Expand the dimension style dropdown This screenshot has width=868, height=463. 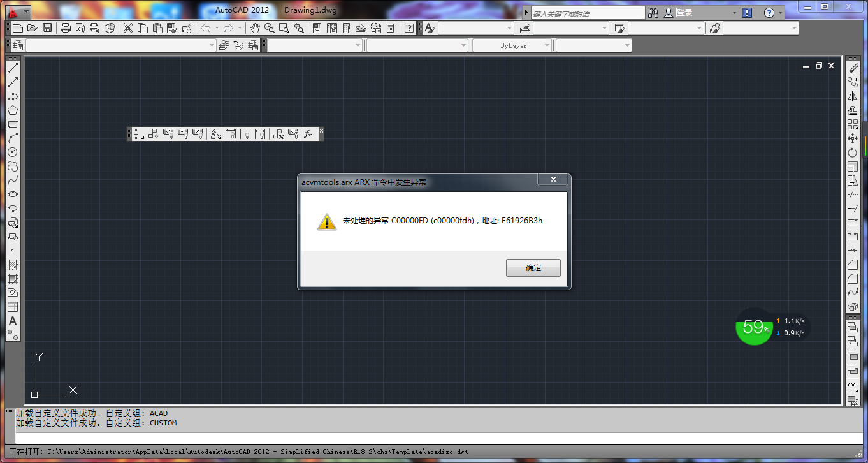(604, 28)
